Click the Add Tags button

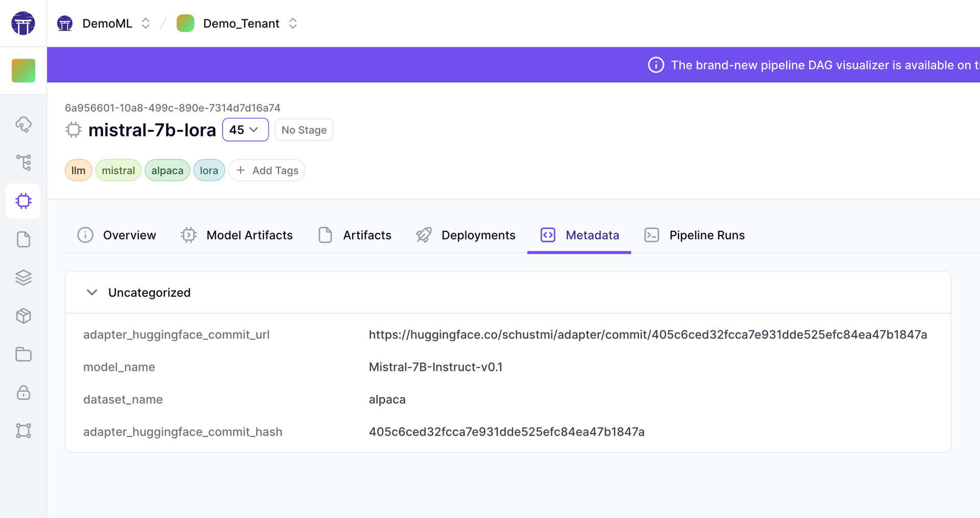pyautogui.click(x=267, y=171)
